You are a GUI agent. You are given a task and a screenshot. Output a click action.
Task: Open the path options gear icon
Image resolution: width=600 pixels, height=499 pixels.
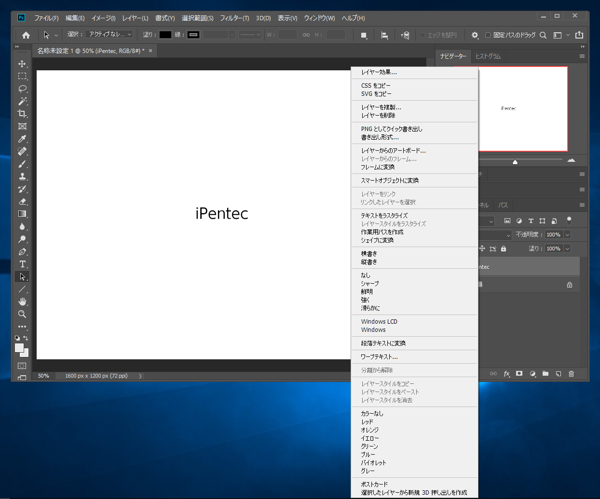tap(475, 35)
